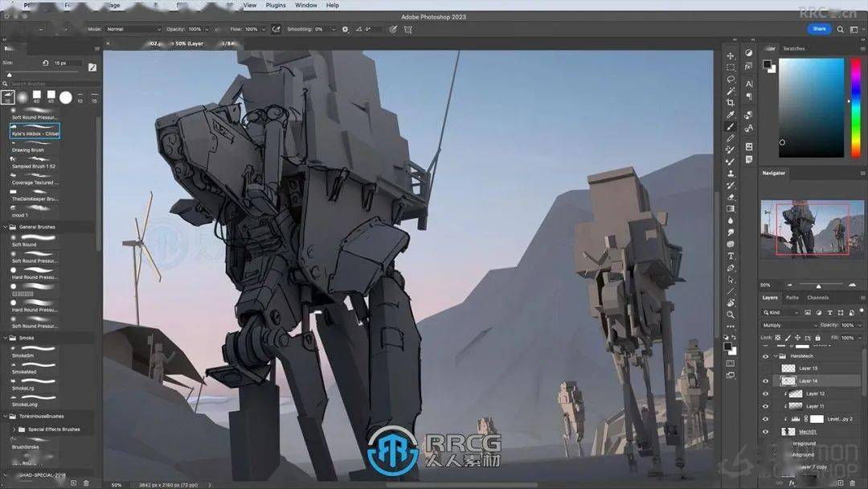
Task: Hide Layer 14 visibility eye
Action: 765,380
